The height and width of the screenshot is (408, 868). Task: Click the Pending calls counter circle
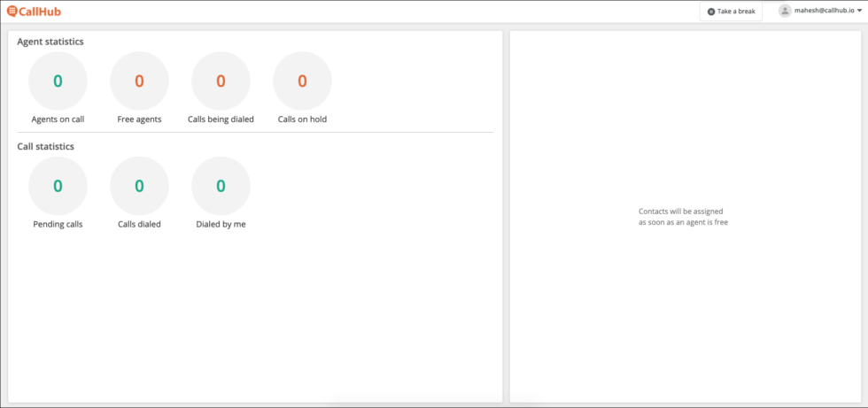tap(58, 187)
